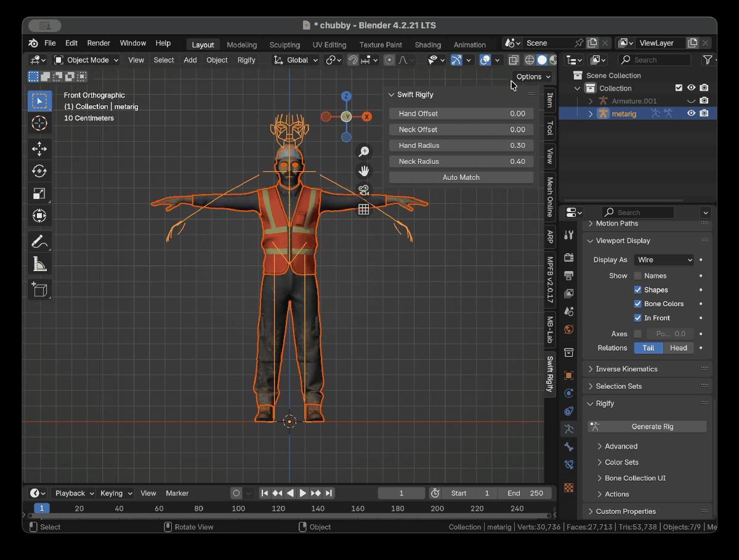Open the World properties tab icon
This screenshot has width=739, height=560.
[x=569, y=329]
